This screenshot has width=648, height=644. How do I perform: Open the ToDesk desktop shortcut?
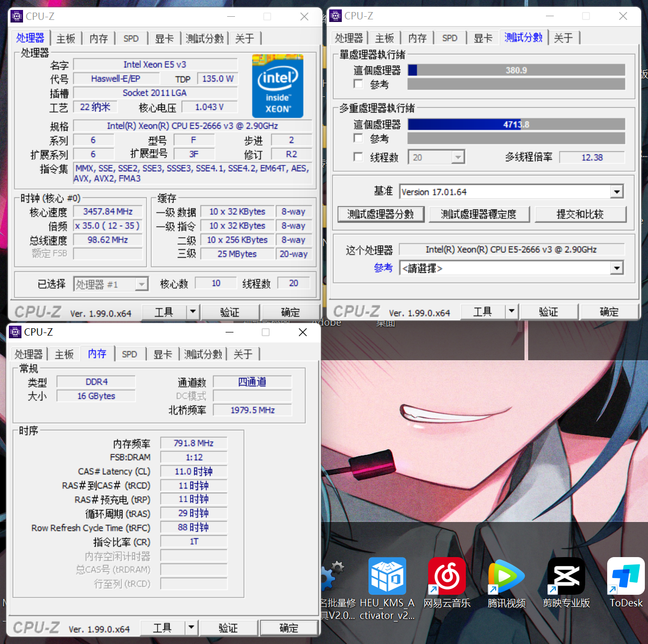click(626, 576)
